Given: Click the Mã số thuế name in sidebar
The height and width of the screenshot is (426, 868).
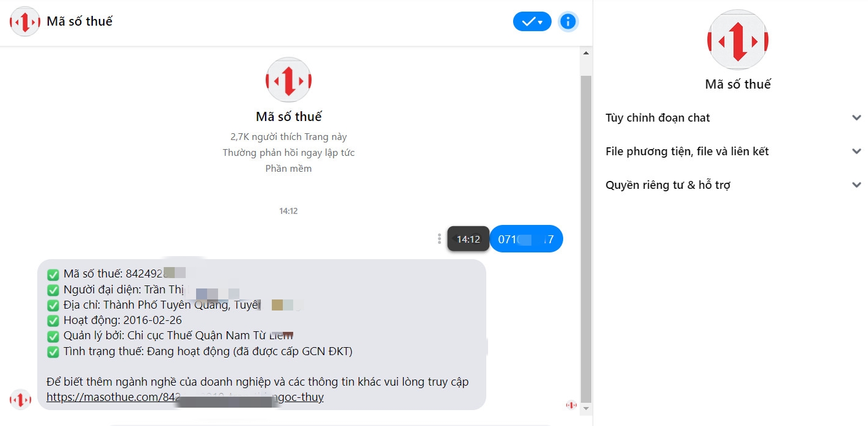Looking at the screenshot, I should coord(738,84).
